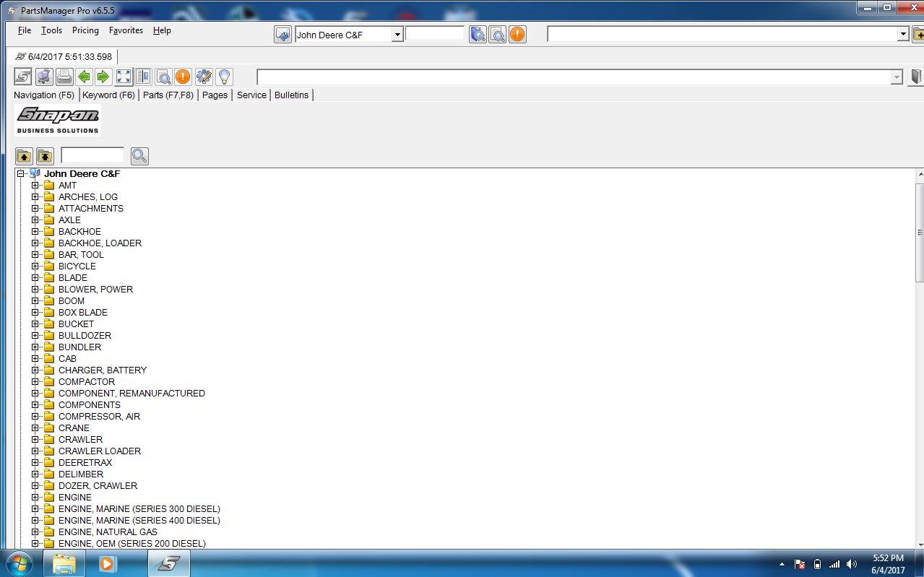Click the input field beside catalog dropdown
Viewport: 924px width, 577px height.
click(x=435, y=34)
